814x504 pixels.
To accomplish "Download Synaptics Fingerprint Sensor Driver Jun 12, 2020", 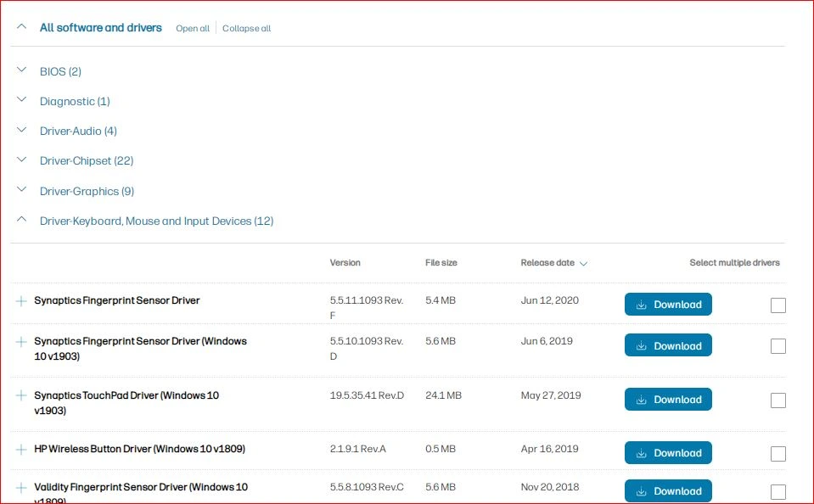I will click(668, 304).
